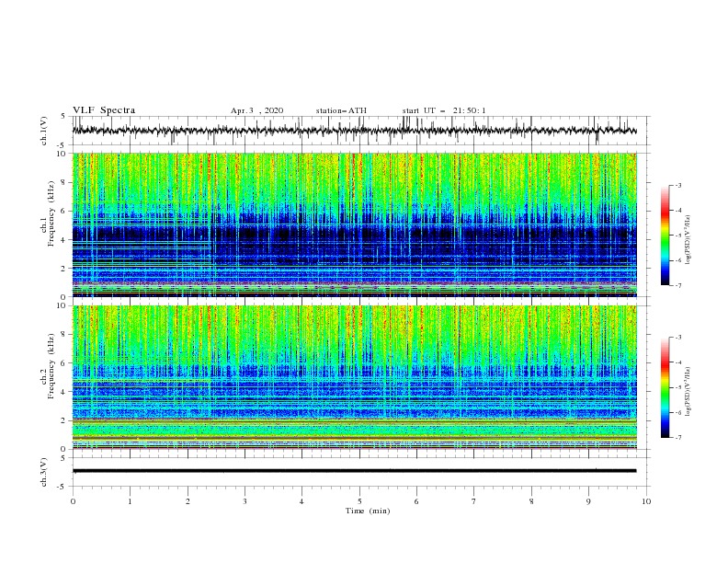
Task: Click the ch.1 spectrogram color scale bar
Action: click(665, 235)
